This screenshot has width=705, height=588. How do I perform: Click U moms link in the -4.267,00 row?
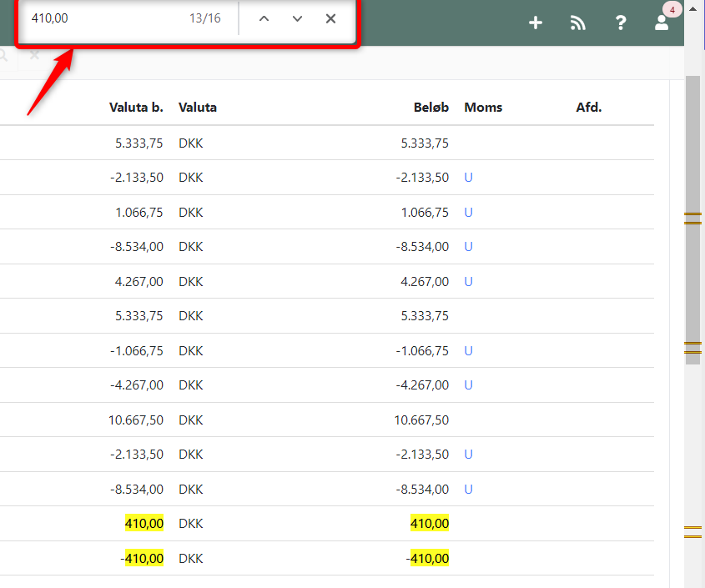click(x=468, y=385)
